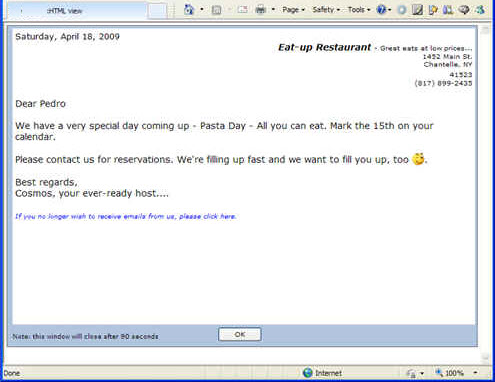Image resolution: width=495 pixels, height=382 pixels.
Task: Click the Home icon in toolbar
Action: (189, 9)
